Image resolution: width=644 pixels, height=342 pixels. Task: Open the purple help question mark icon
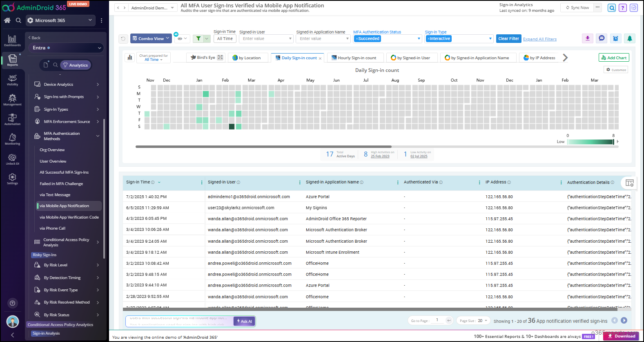pyautogui.click(x=622, y=8)
